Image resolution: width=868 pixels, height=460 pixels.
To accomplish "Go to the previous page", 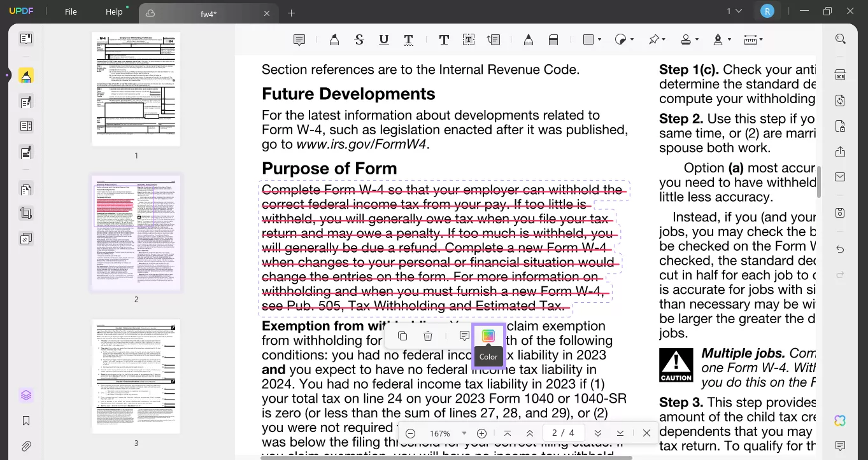I will tap(529, 433).
